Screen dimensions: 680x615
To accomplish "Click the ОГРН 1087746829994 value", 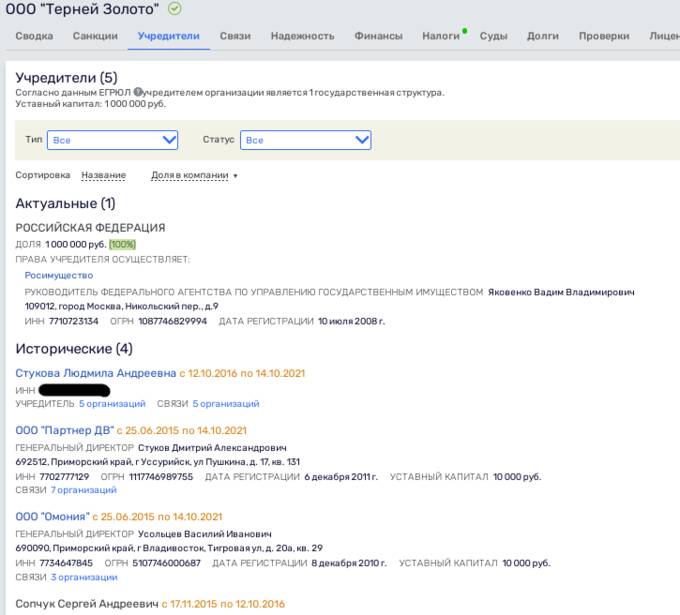I will coord(173,321).
